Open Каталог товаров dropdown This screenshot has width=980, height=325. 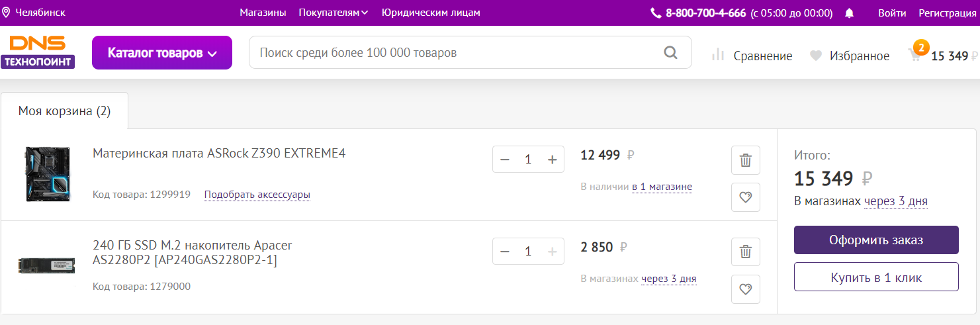click(162, 53)
